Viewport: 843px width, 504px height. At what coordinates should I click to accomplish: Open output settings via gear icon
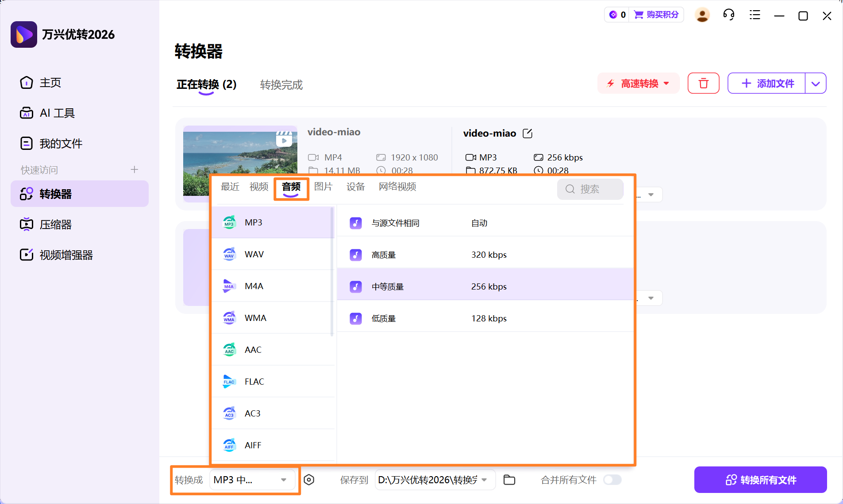(310, 480)
